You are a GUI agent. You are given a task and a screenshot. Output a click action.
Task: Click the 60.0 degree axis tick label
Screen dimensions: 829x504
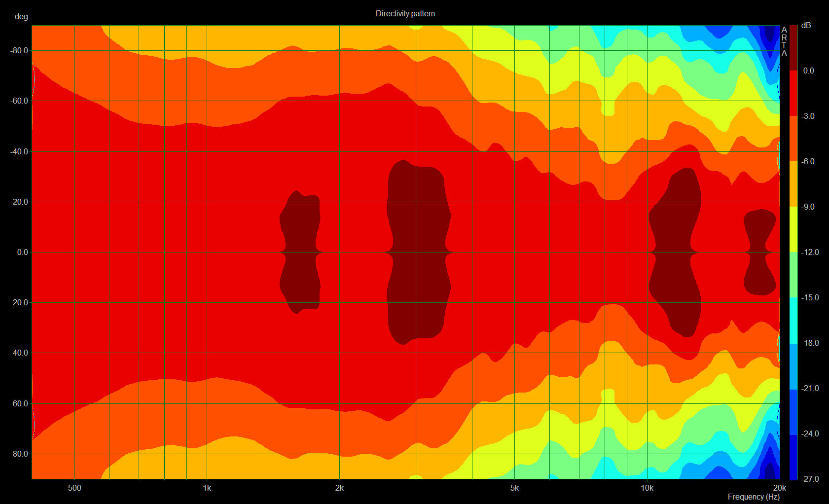click(x=20, y=403)
